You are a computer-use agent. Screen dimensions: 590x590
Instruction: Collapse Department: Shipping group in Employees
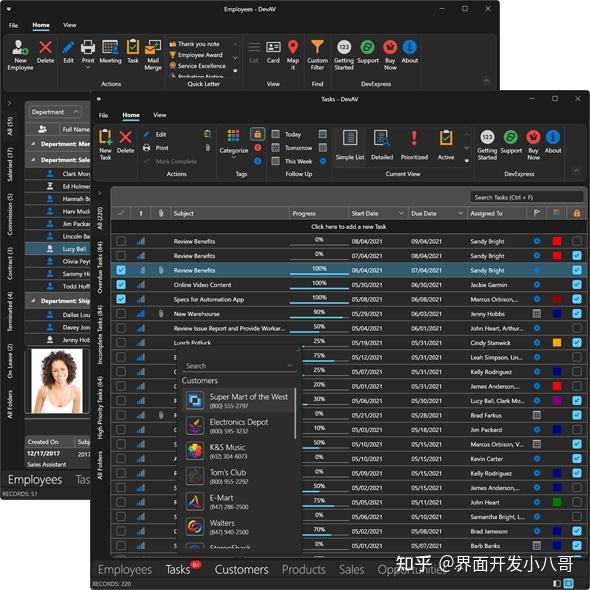point(33,301)
